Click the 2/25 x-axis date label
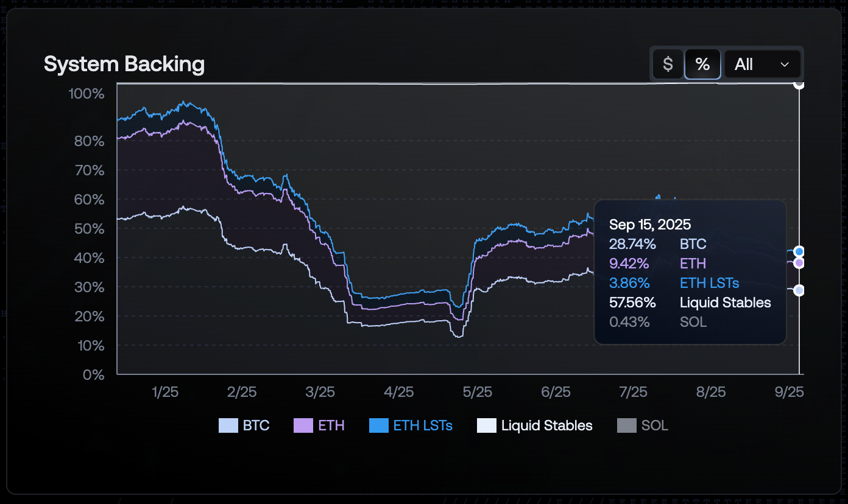The image size is (848, 504). point(242,392)
